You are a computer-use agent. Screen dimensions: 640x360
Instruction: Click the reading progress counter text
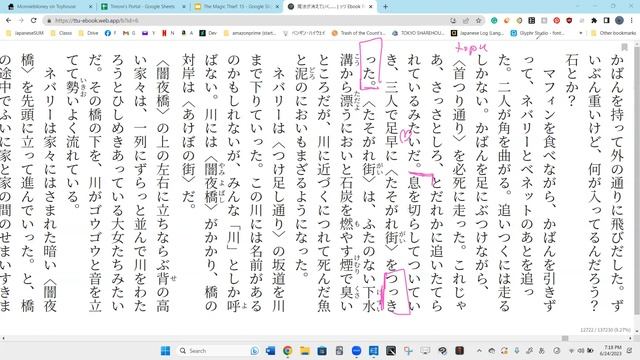(606, 330)
